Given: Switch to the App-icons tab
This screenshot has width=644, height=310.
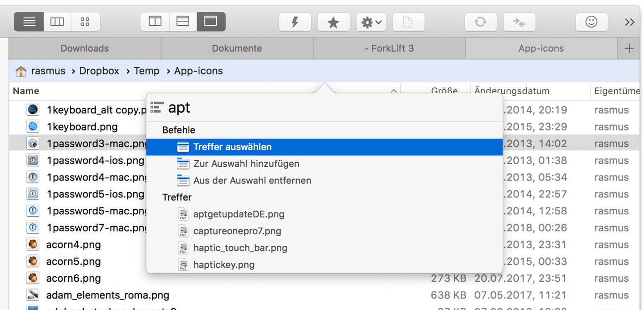Looking at the screenshot, I should coord(541,48).
